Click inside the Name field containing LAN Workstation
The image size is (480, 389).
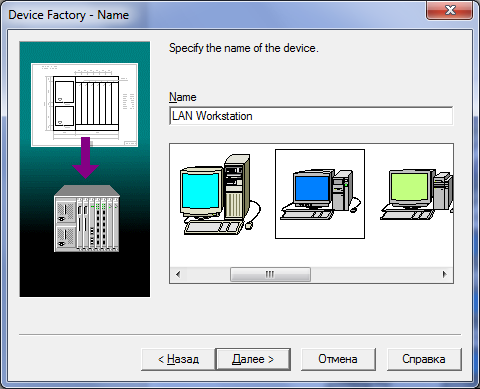[311, 116]
